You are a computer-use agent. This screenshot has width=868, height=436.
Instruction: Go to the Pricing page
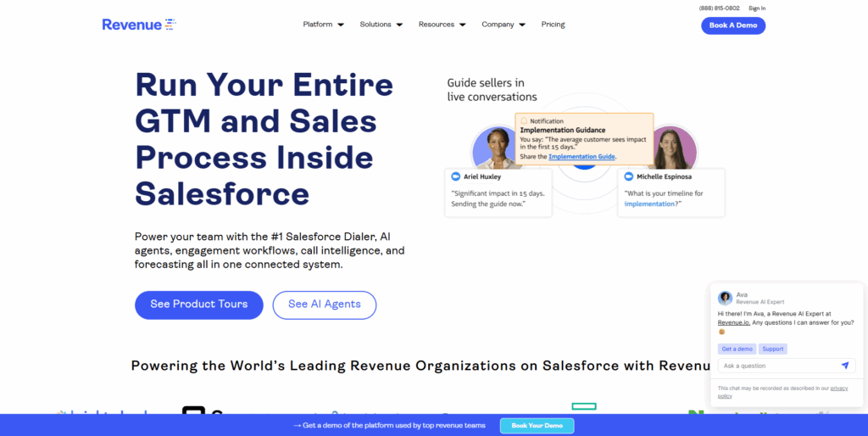pos(553,25)
